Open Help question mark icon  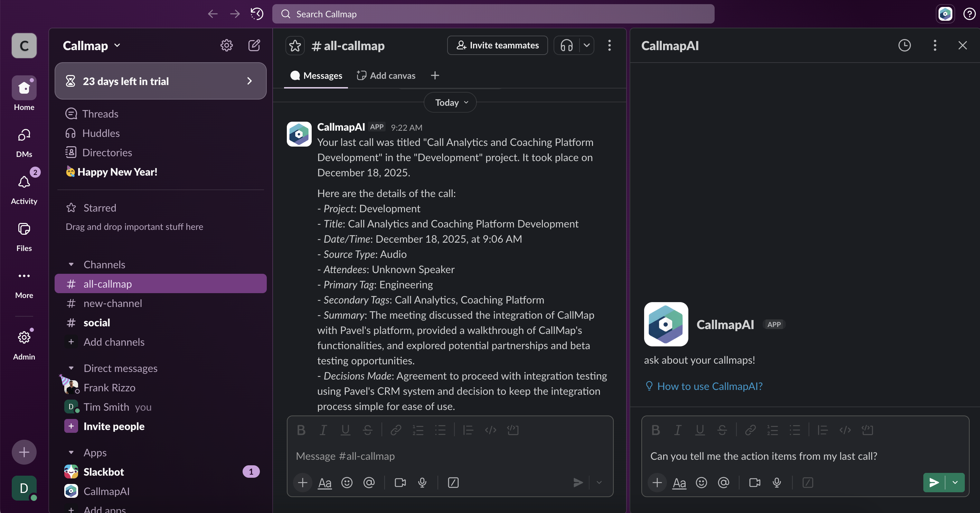(969, 14)
